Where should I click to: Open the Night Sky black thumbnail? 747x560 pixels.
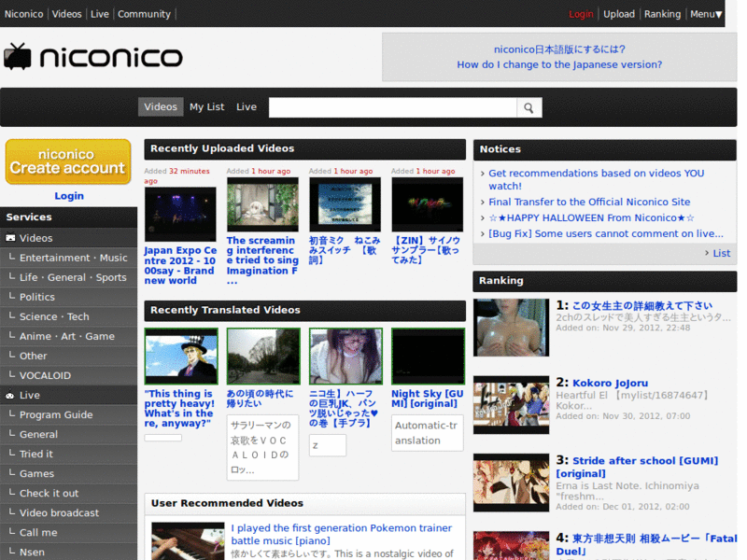pyautogui.click(x=428, y=357)
